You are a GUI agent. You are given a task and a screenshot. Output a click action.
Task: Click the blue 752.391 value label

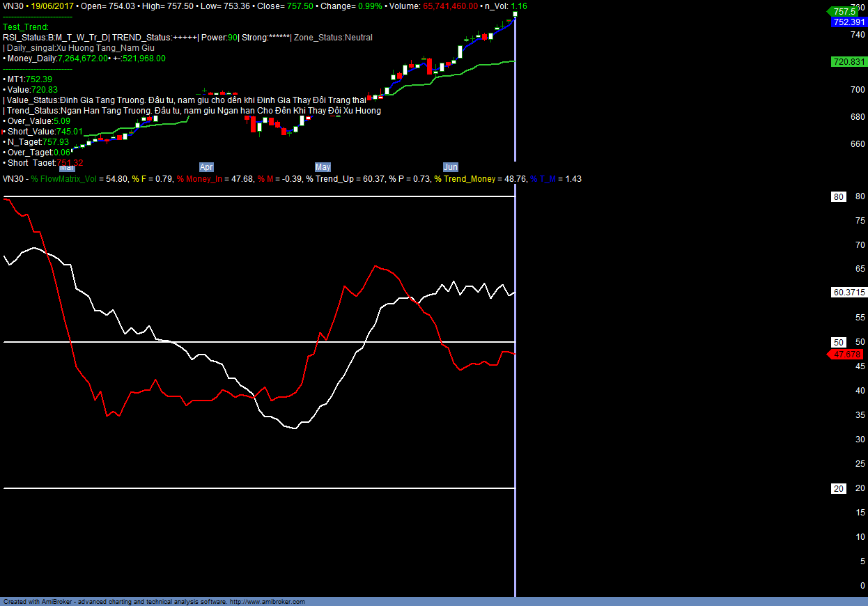(x=848, y=22)
